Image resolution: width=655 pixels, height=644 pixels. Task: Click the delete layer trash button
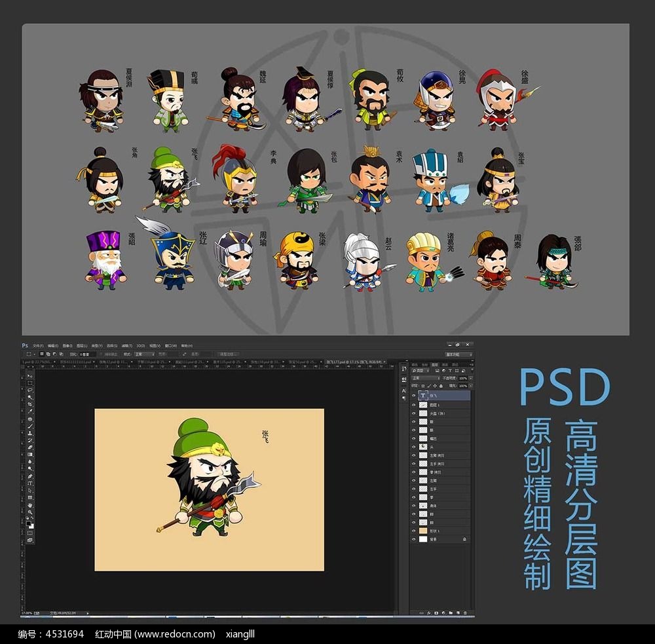pyautogui.click(x=465, y=613)
